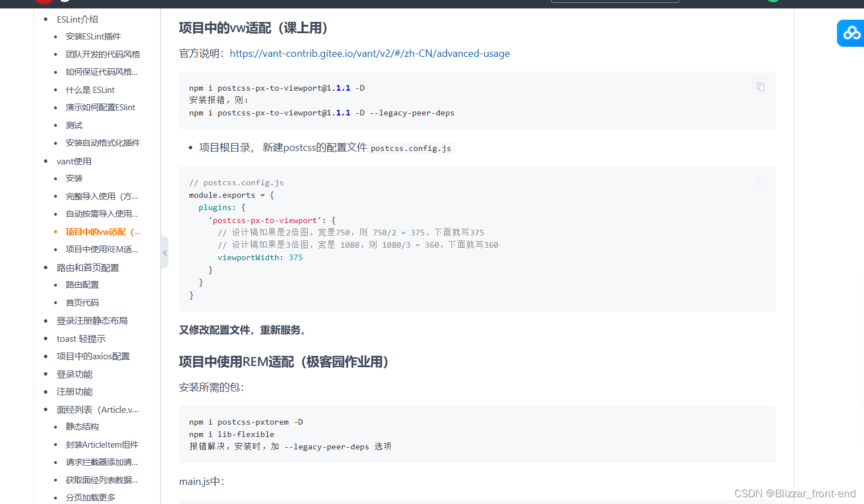Select 获取面经列表数据... outline item
This screenshot has height=504, width=864.
(101, 480)
